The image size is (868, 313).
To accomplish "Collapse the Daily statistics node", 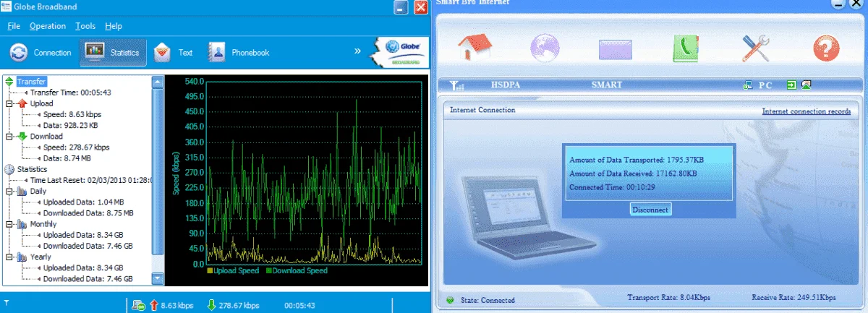I will [x=9, y=191].
